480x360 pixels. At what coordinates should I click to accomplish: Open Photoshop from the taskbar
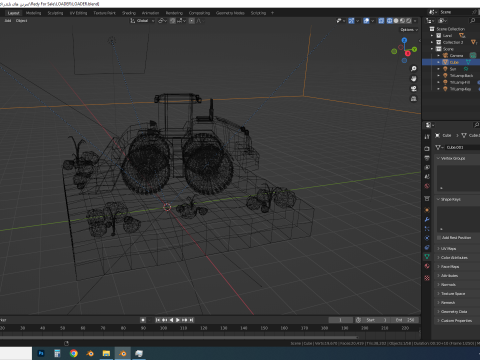(41, 353)
